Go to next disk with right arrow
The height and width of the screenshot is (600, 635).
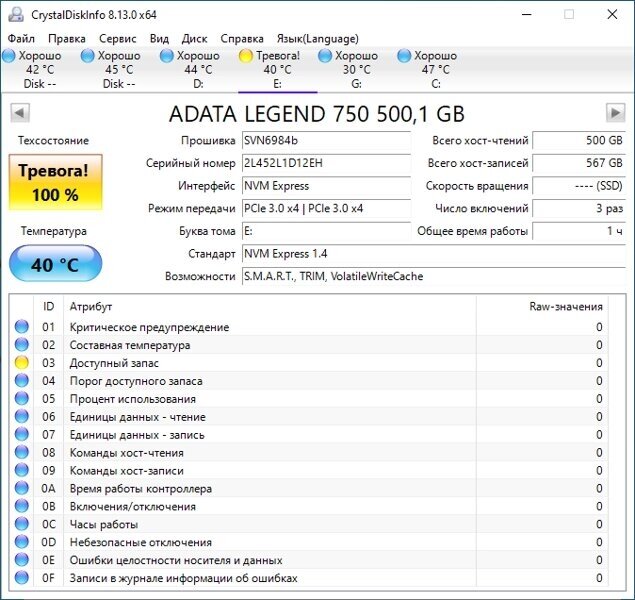[616, 113]
